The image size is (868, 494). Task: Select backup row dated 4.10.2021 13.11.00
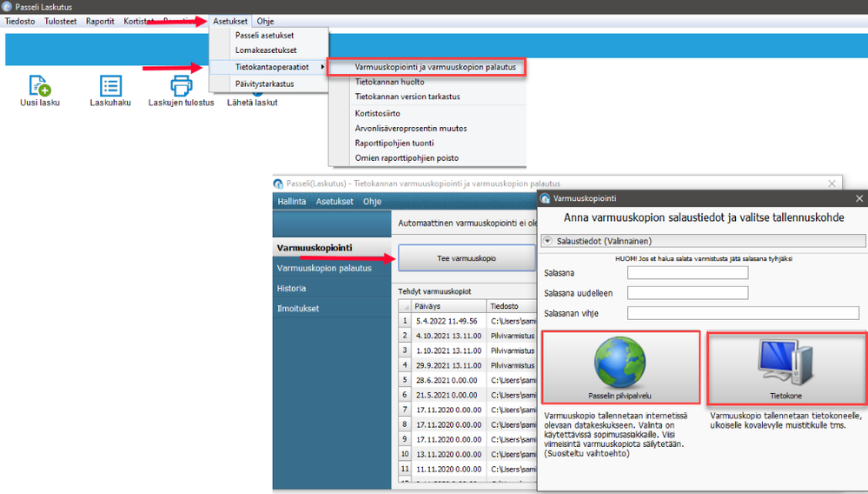pyautogui.click(x=467, y=336)
